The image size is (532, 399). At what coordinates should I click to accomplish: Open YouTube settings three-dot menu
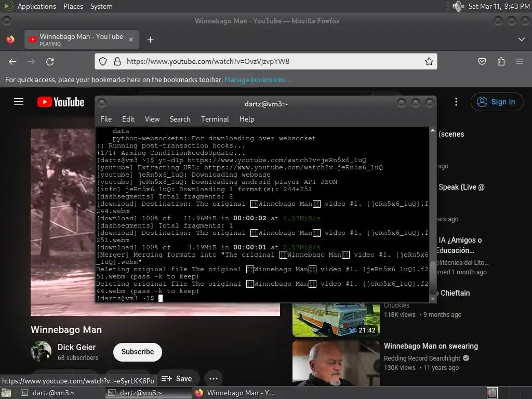[456, 102]
